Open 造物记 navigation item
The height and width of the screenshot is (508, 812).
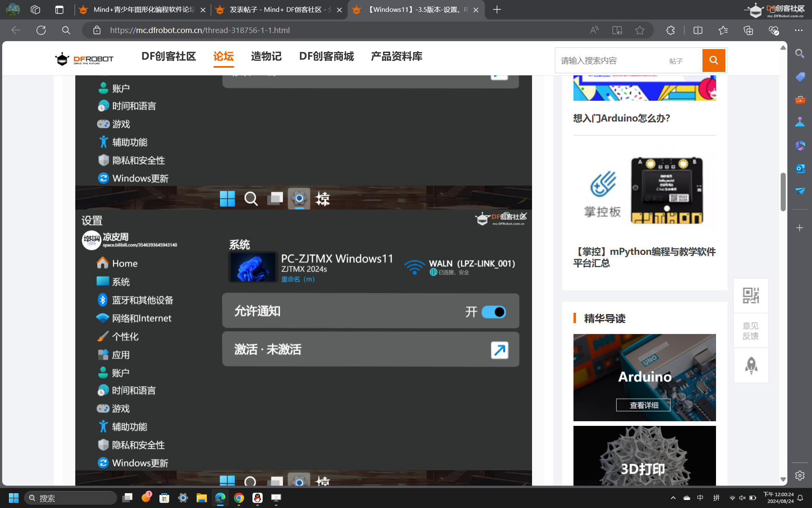click(x=266, y=56)
